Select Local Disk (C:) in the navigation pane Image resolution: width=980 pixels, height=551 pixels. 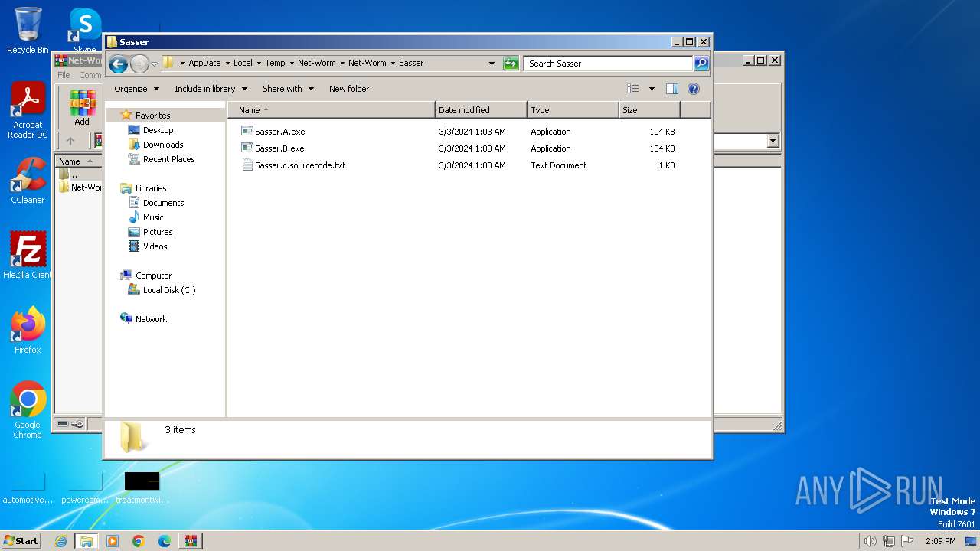coord(168,290)
